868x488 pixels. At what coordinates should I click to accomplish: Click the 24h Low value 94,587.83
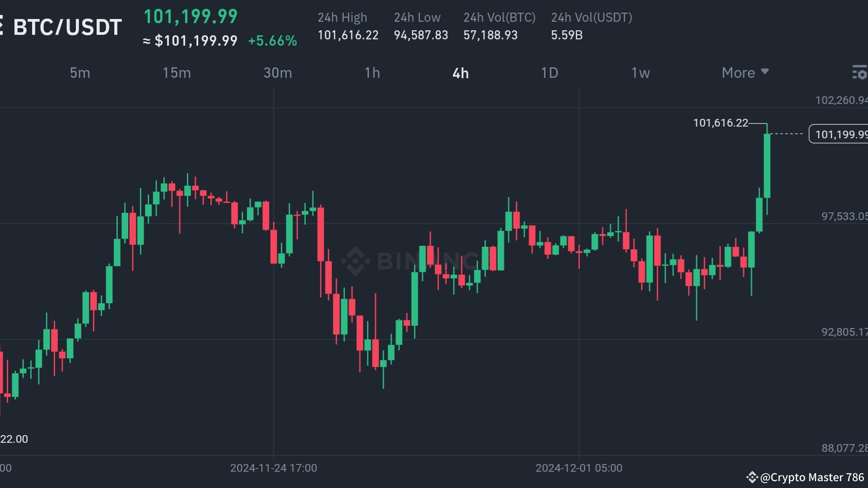pos(420,35)
